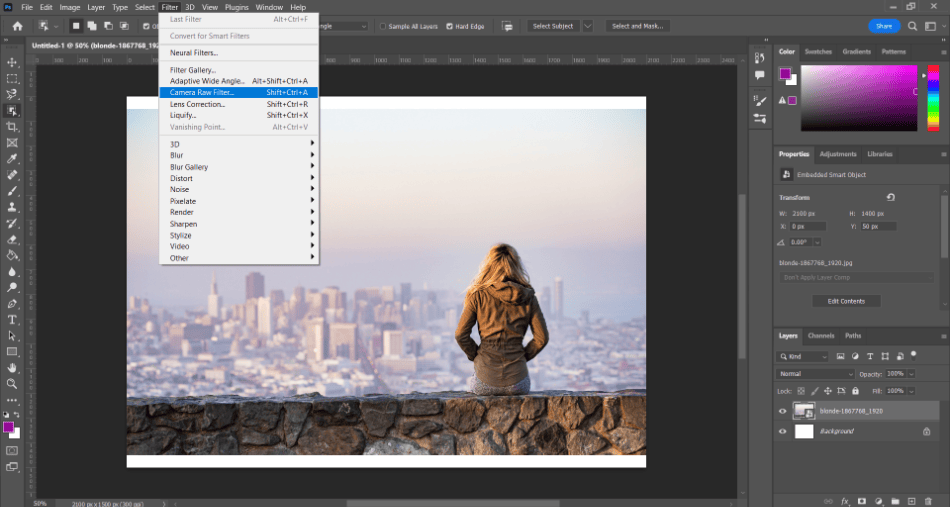Select the Path Selection arrow tool
This screenshot has height=507, width=950.
pos(12,336)
